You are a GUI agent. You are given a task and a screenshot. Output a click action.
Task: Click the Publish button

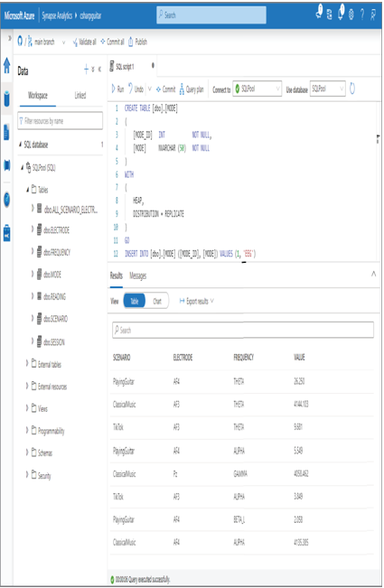[137, 42]
